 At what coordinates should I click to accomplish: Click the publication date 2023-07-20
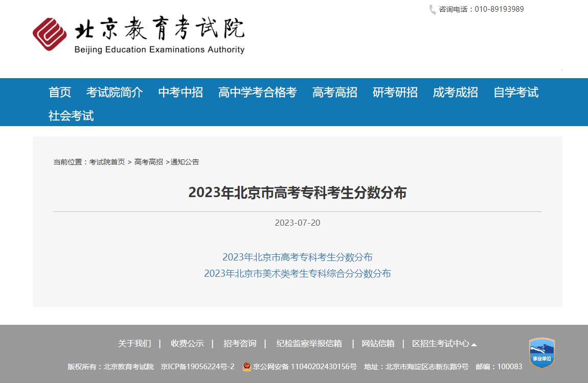[298, 223]
